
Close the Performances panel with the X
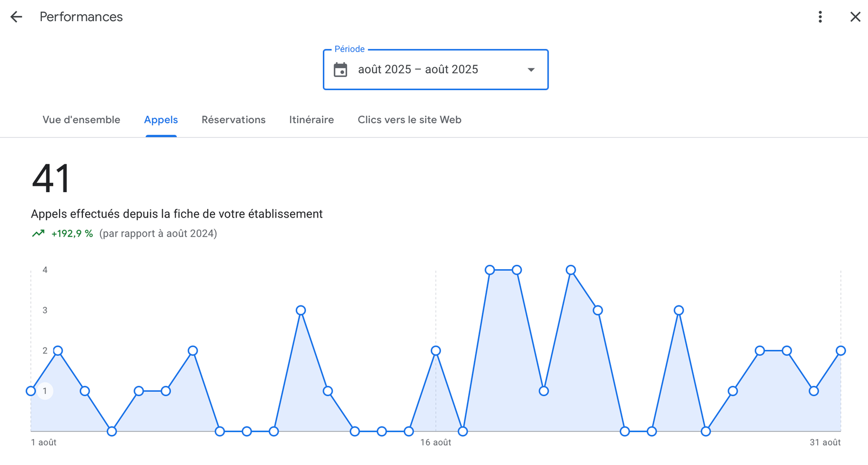[x=855, y=17]
